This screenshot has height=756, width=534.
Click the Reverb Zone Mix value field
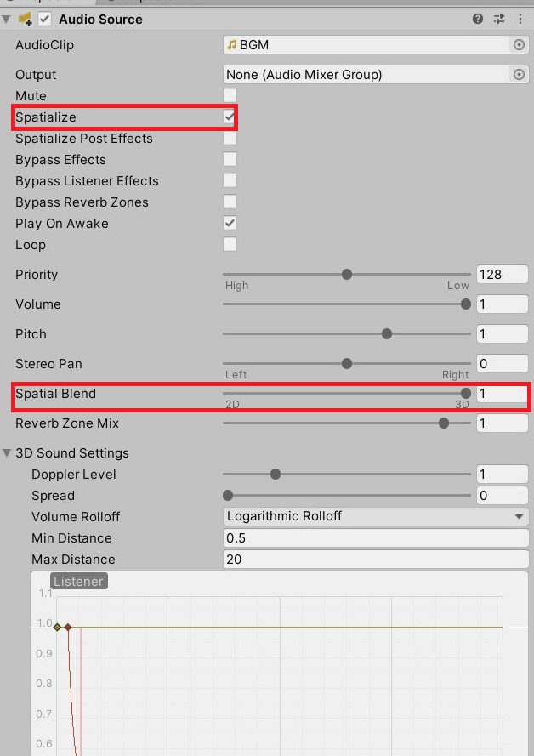pos(503,423)
